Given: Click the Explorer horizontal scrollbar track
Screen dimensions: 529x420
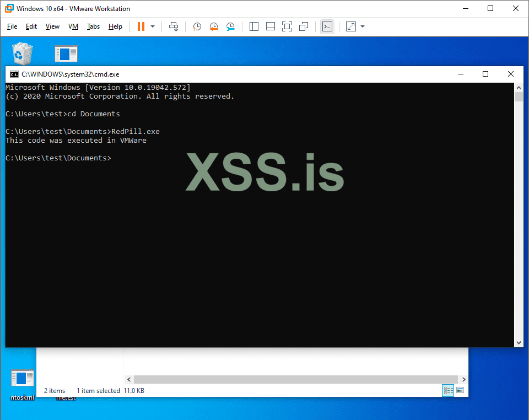Looking at the screenshot, I should point(296,380).
